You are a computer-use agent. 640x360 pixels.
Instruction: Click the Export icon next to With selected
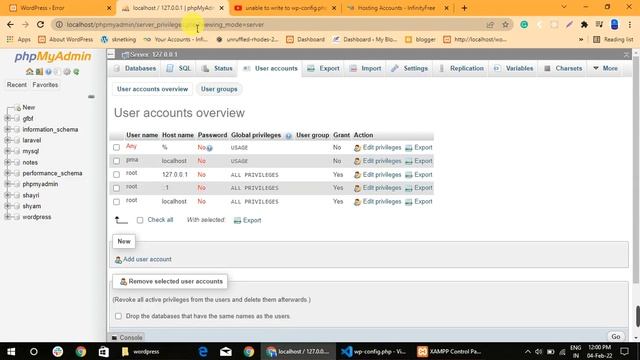pos(237,220)
